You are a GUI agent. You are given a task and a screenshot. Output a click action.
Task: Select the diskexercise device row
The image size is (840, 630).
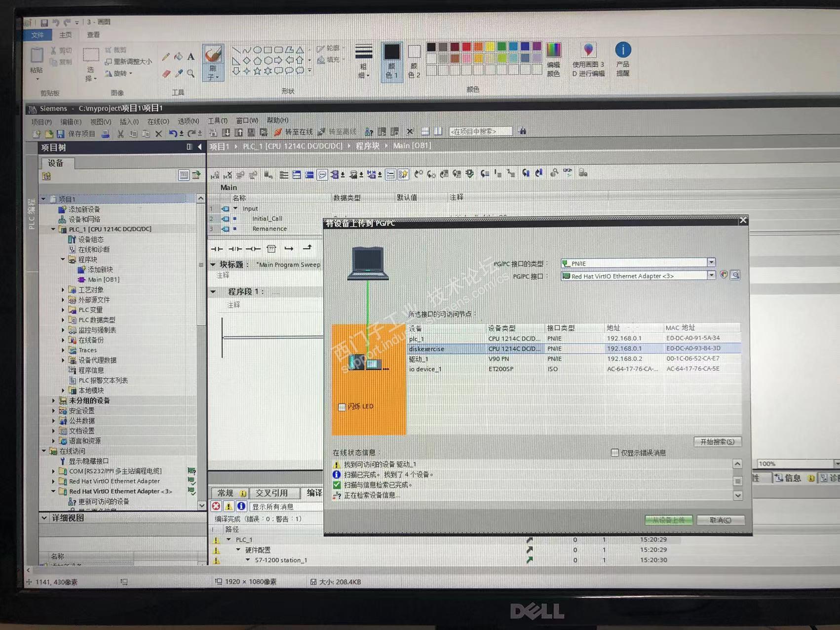tap(574, 349)
